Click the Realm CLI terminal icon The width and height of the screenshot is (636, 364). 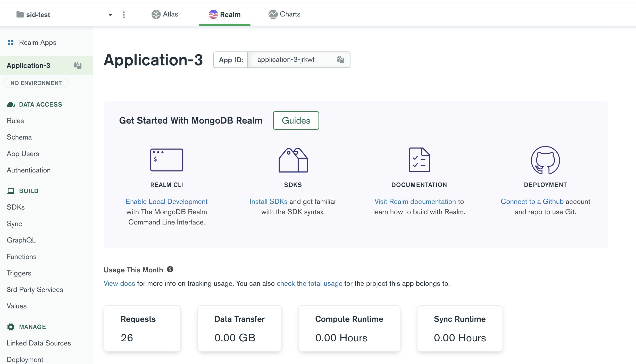pyautogui.click(x=166, y=160)
